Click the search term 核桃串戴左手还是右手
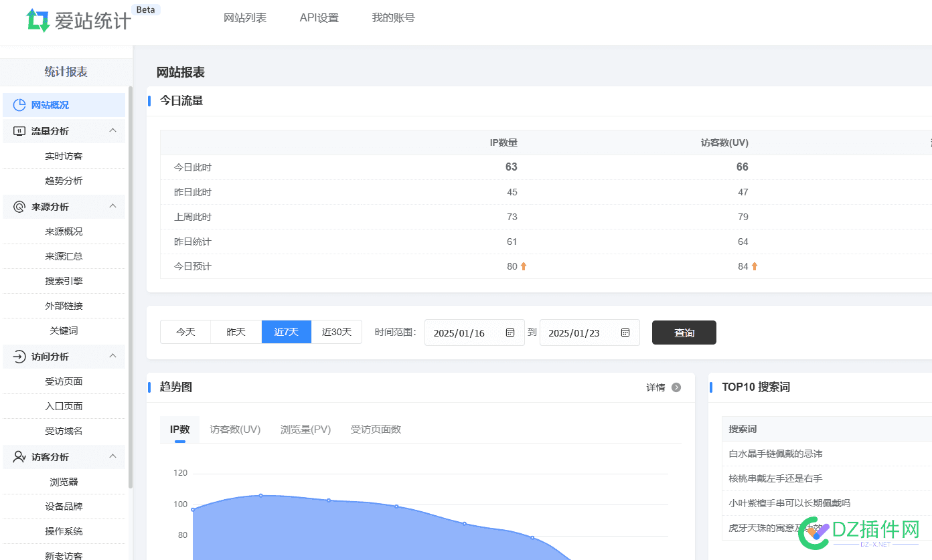This screenshot has width=932, height=560. [775, 478]
